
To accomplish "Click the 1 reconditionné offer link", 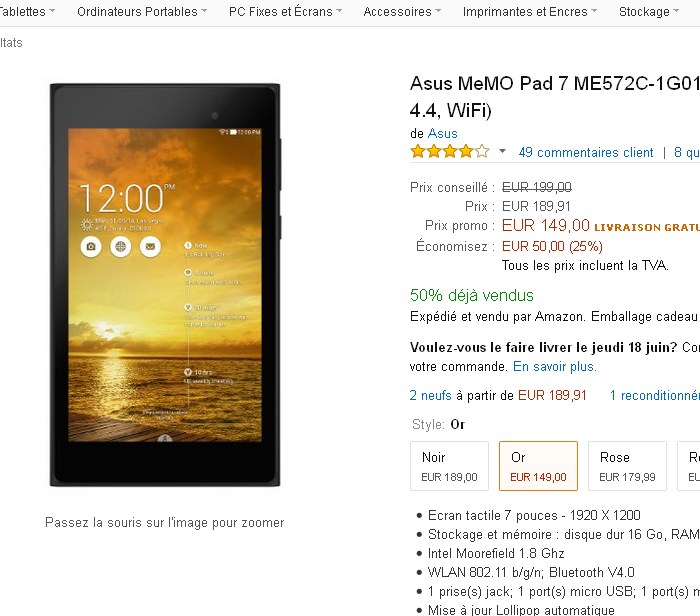I will click(x=654, y=395).
